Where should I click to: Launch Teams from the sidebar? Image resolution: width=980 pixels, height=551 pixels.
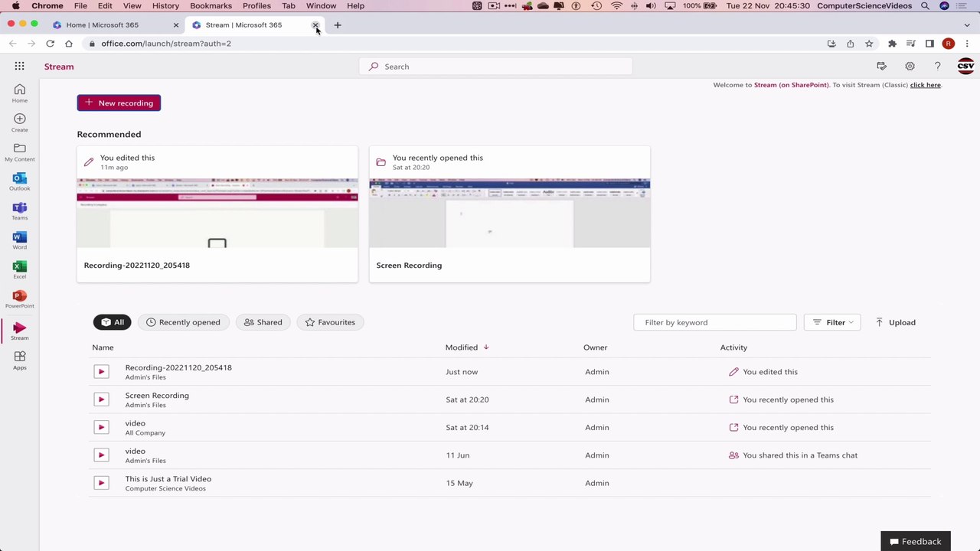(x=19, y=211)
